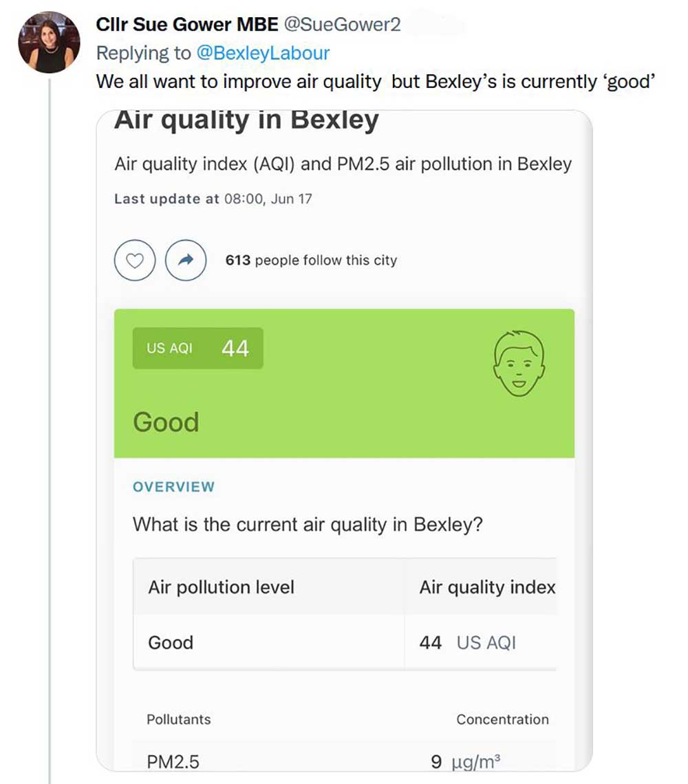Image resolution: width=688 pixels, height=784 pixels.
Task: Click the 44 US AQI table value
Action: click(467, 643)
